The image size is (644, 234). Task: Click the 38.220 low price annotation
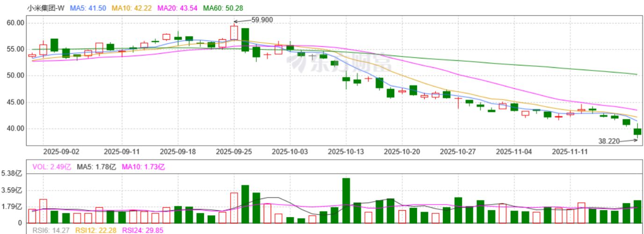pyautogui.click(x=610, y=140)
